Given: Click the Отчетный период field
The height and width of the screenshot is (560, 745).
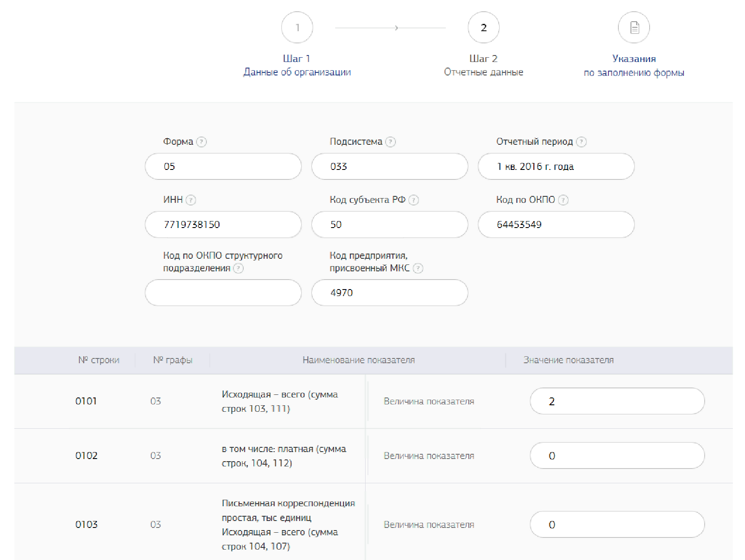Looking at the screenshot, I should pyautogui.click(x=556, y=166).
